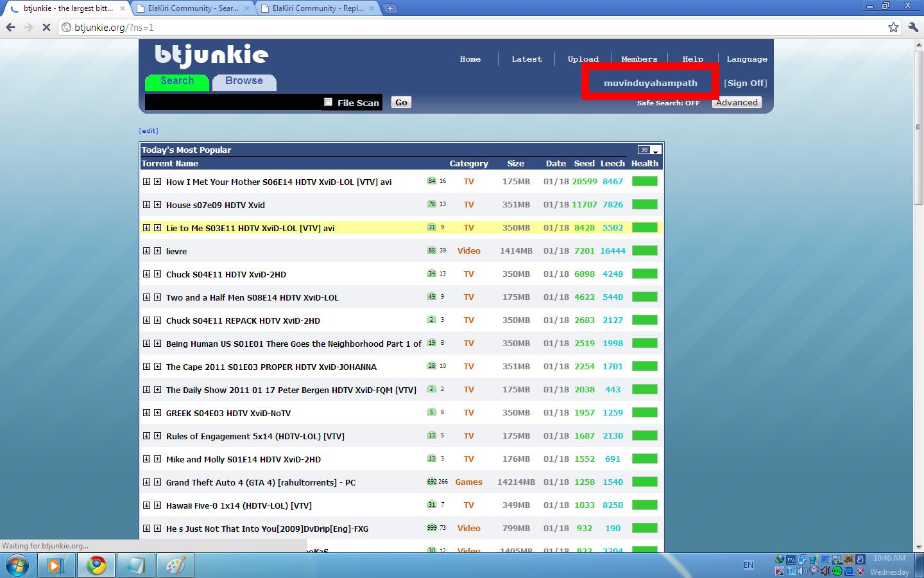
Task: Bookmark this page with the star icon
Action: pos(893,27)
